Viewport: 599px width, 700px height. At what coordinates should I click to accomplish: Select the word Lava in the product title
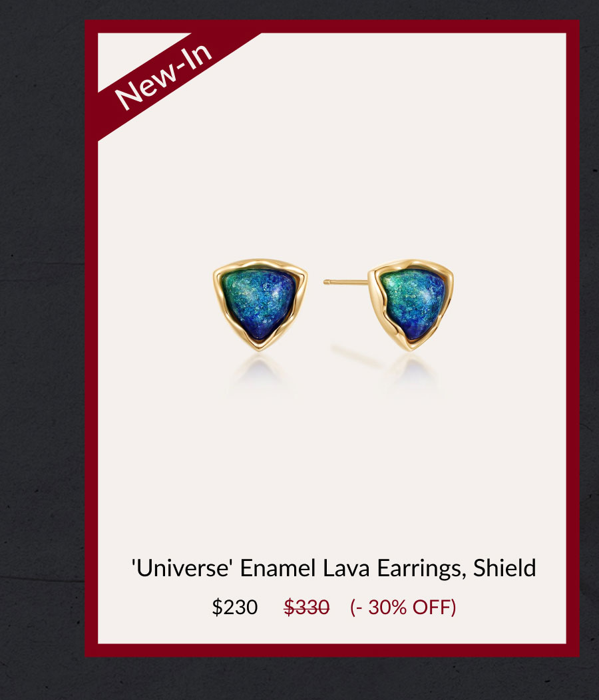click(346, 568)
